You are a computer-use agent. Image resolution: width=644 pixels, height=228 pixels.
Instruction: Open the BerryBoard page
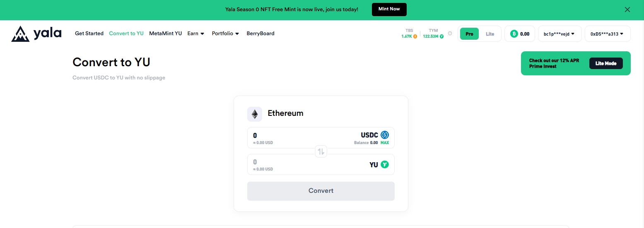[260, 34]
